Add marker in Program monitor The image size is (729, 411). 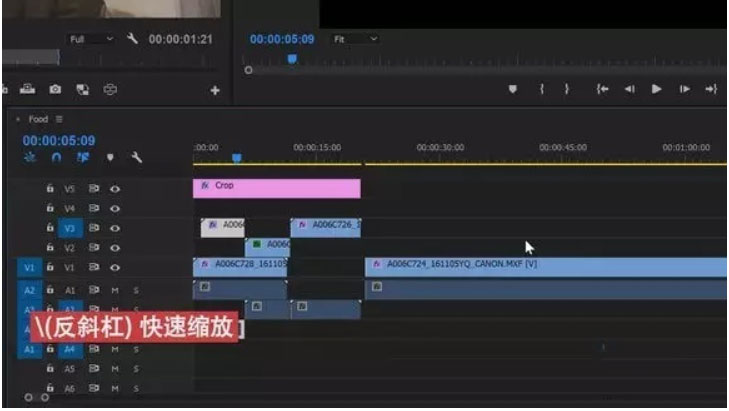(x=513, y=89)
